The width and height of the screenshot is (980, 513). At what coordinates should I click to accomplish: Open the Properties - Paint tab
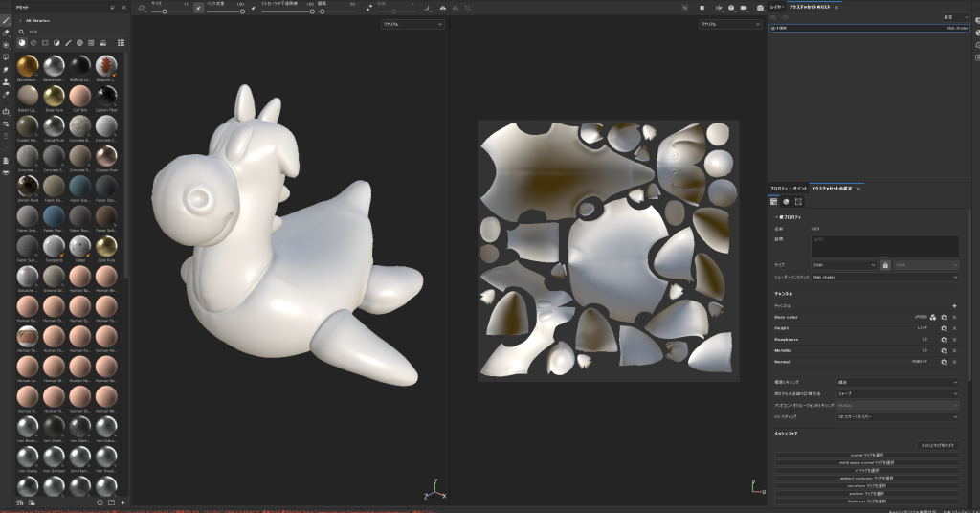pyautogui.click(x=789, y=189)
